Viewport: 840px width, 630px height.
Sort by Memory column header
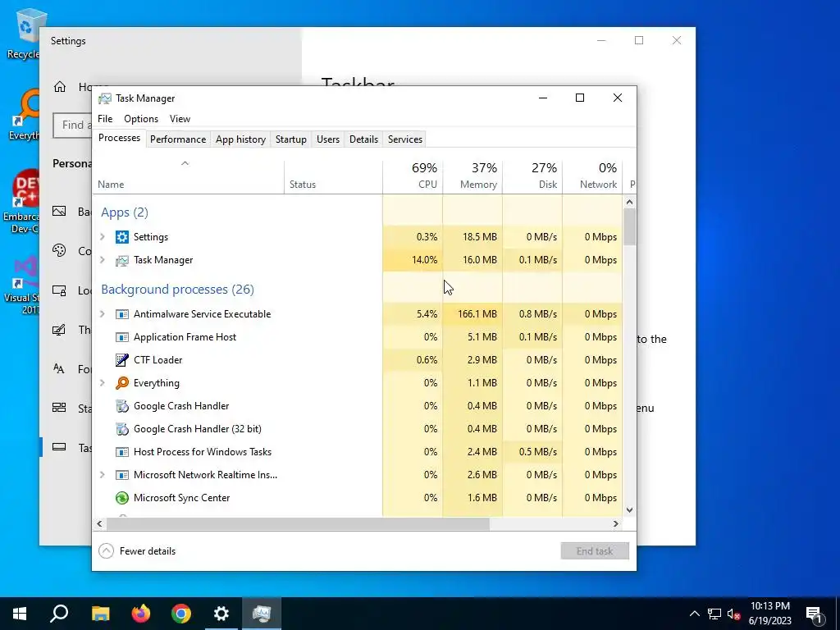click(472, 177)
